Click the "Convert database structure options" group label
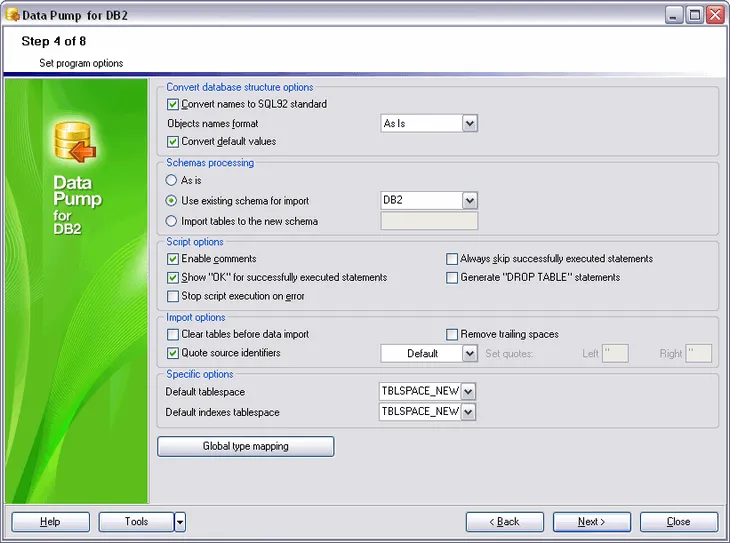The height and width of the screenshot is (543, 730). [240, 87]
